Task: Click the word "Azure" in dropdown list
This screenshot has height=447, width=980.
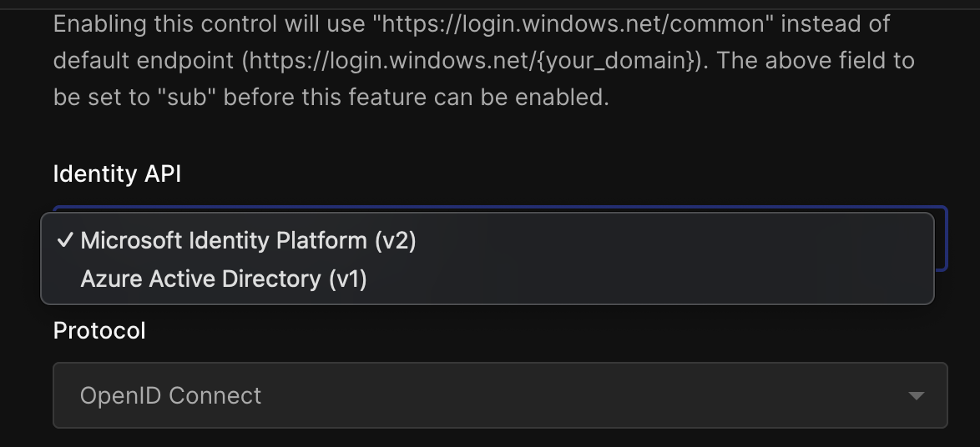Action: pos(111,279)
